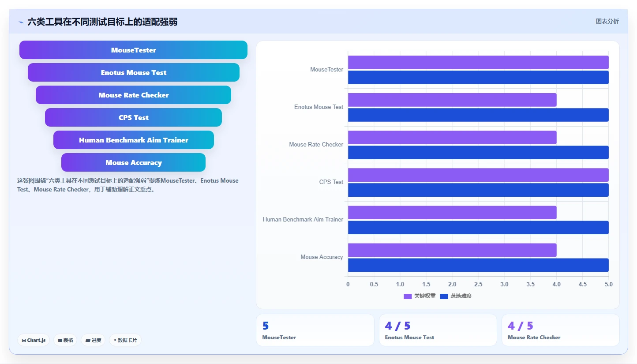Toggle the 关键权重 legend swatch
The image size is (637, 364).
tap(408, 296)
